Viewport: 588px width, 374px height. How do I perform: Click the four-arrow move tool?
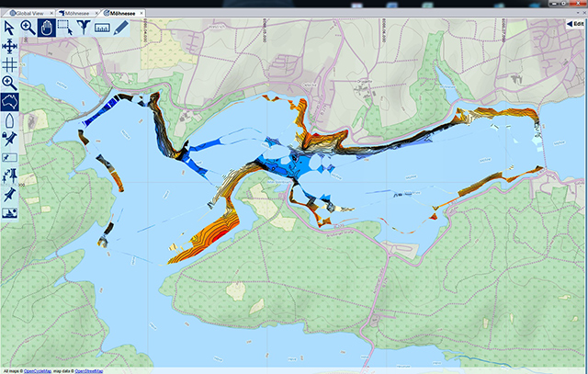[x=9, y=46]
